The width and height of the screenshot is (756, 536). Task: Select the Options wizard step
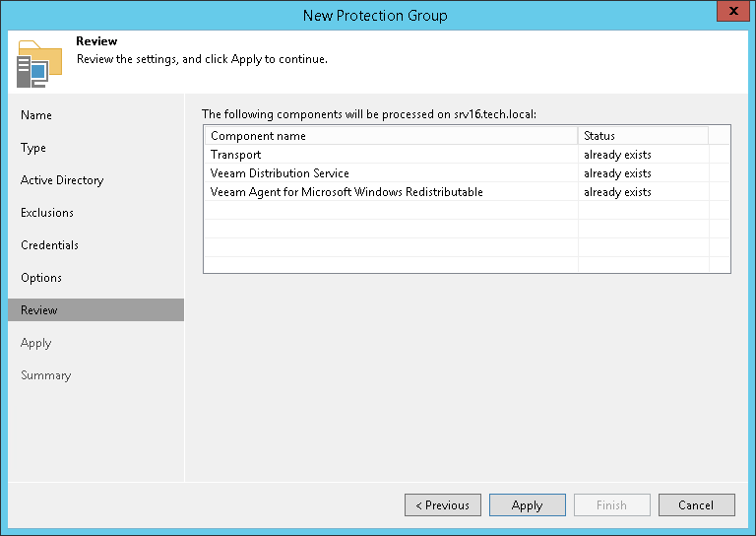pyautogui.click(x=41, y=278)
